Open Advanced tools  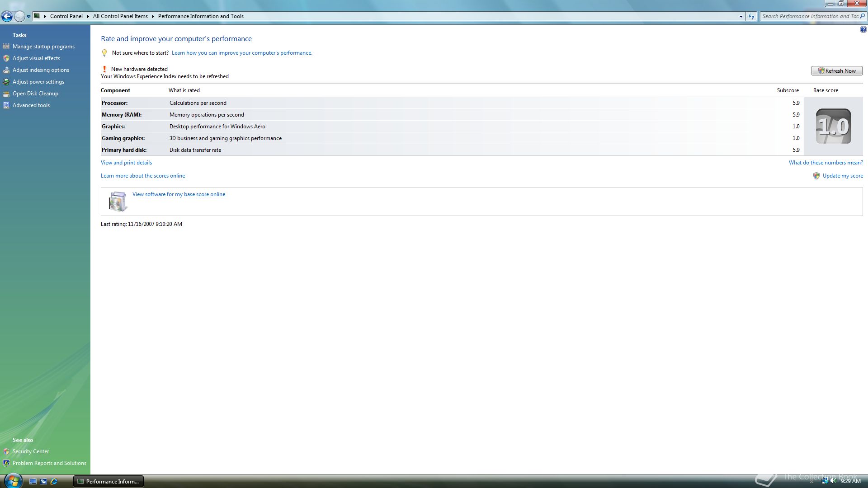31,105
